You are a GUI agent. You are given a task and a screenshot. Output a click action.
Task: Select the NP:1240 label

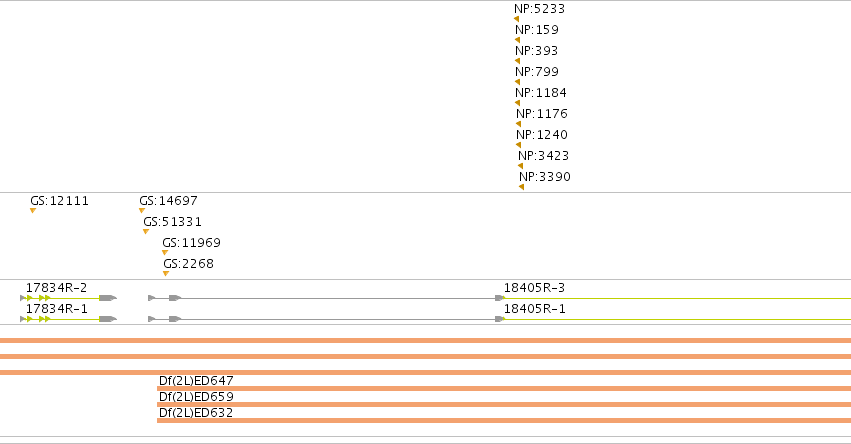point(542,135)
